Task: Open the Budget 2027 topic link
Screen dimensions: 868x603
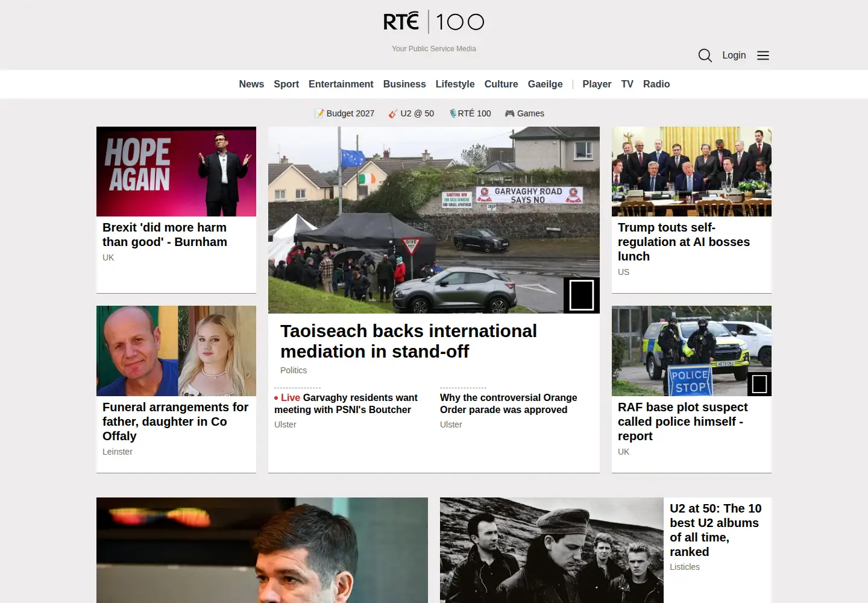Action: point(344,113)
